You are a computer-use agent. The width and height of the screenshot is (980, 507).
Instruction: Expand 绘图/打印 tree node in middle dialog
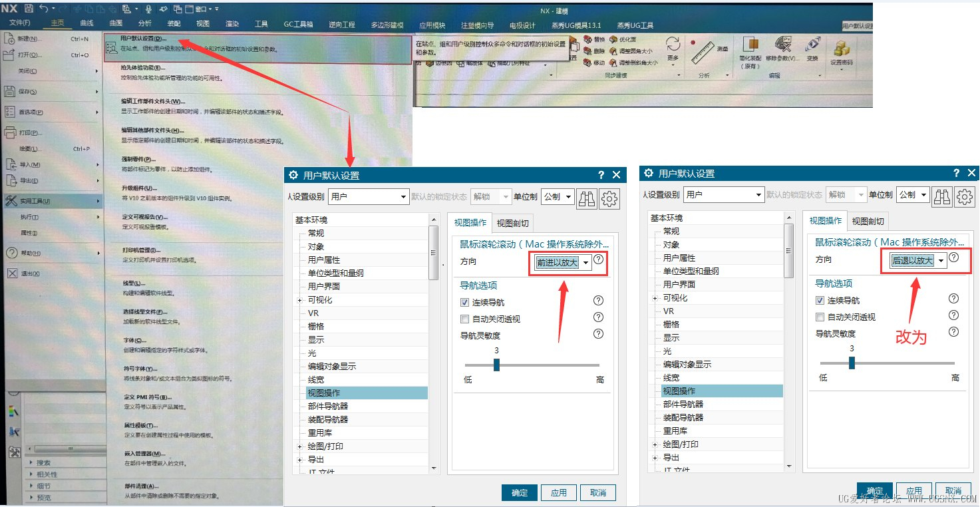(x=300, y=446)
